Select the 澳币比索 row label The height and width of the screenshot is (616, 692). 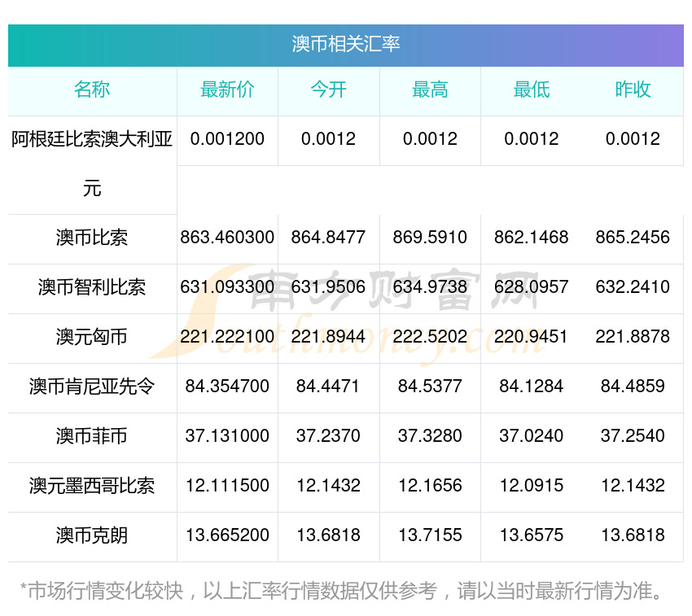click(x=92, y=238)
